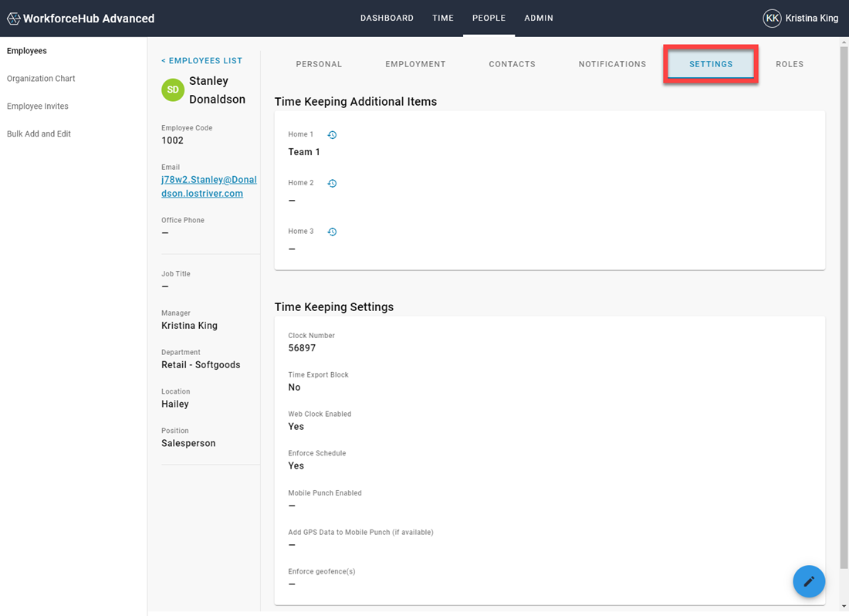The image size is (849, 616).
Task: Go to the Employment tab
Action: click(x=415, y=64)
